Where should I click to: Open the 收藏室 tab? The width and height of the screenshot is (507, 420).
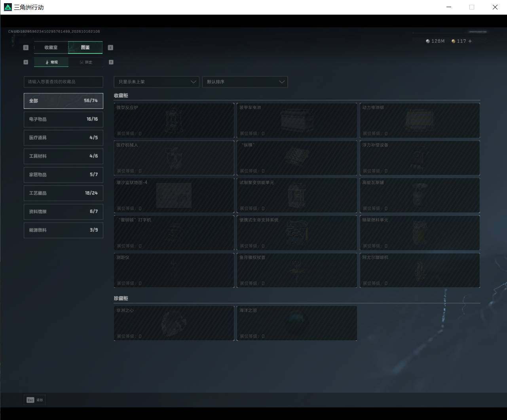pyautogui.click(x=51, y=48)
